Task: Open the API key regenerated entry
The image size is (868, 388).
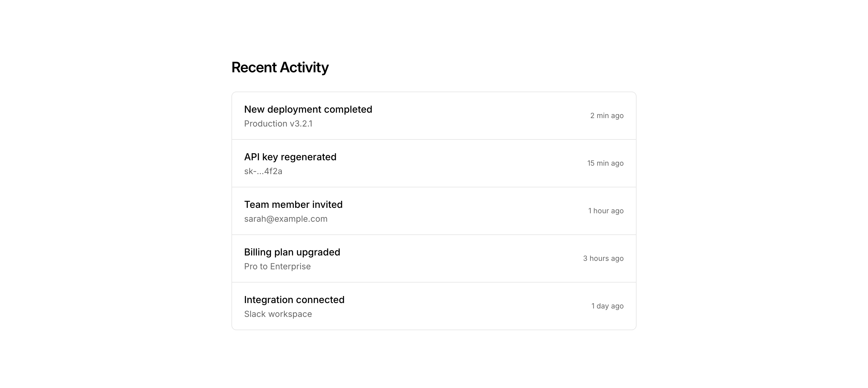Action: [x=290, y=157]
